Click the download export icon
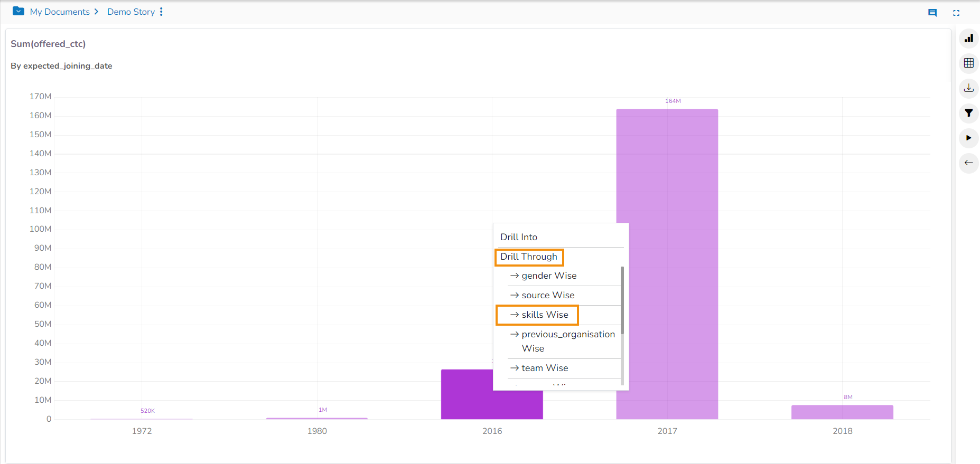The image size is (980, 464). point(968,88)
